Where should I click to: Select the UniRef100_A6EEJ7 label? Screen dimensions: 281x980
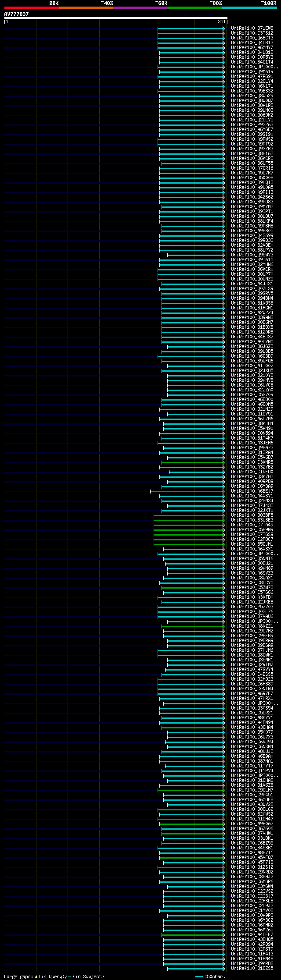point(252,491)
